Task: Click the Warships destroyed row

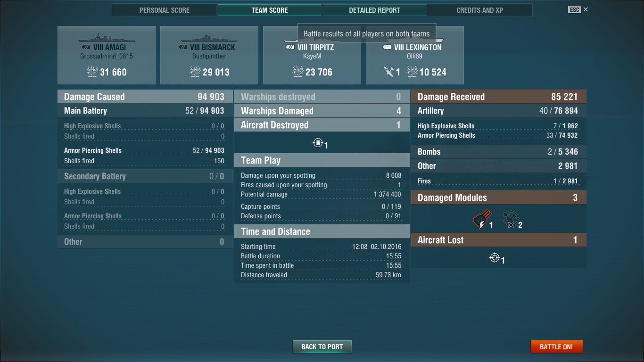Action: click(322, 97)
